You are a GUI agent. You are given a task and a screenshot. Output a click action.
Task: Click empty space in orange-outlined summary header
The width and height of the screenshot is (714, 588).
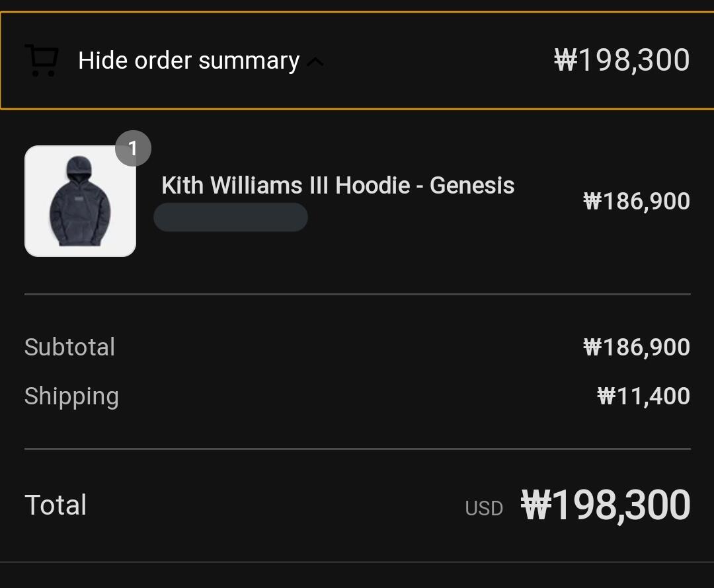click(436, 61)
